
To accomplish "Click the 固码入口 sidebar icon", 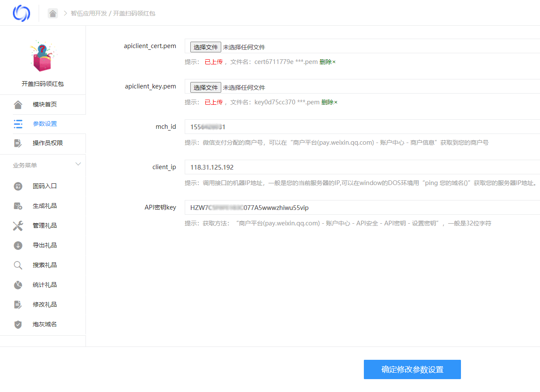I will coord(18,186).
